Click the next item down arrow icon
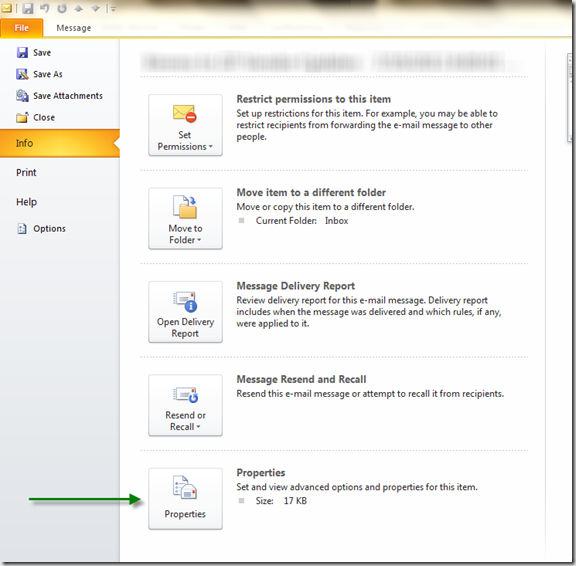 coord(96,8)
